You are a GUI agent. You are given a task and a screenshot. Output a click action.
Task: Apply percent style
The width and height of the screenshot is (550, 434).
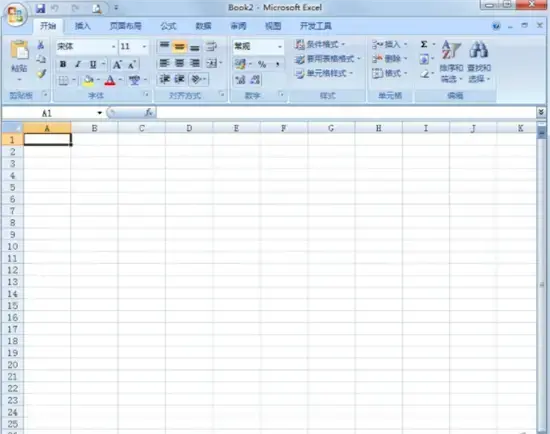(262, 64)
